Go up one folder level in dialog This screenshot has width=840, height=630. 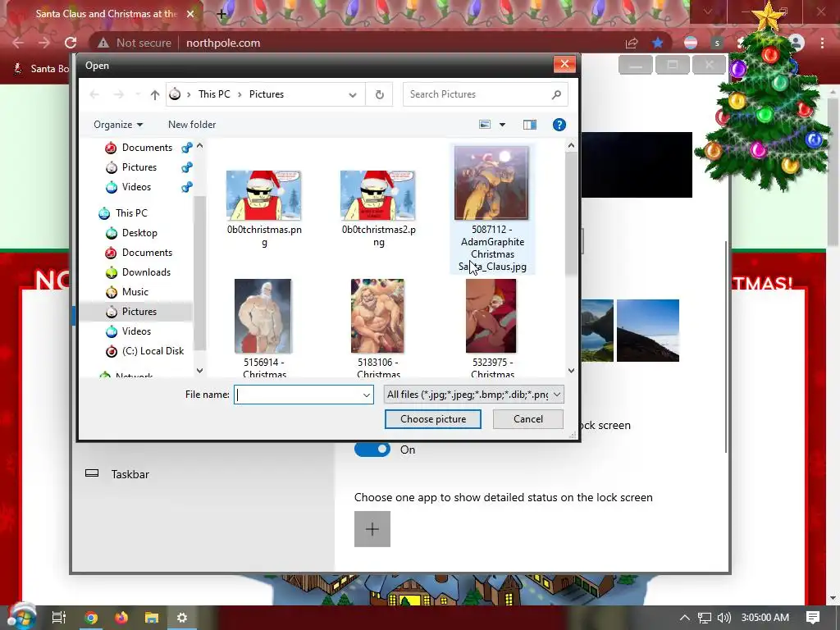pos(155,95)
